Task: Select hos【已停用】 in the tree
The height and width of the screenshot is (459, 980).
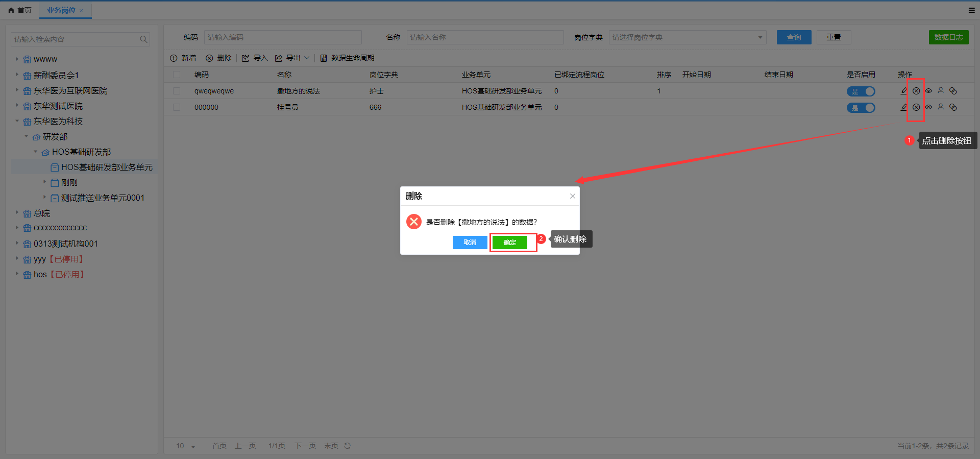Action: [59, 275]
